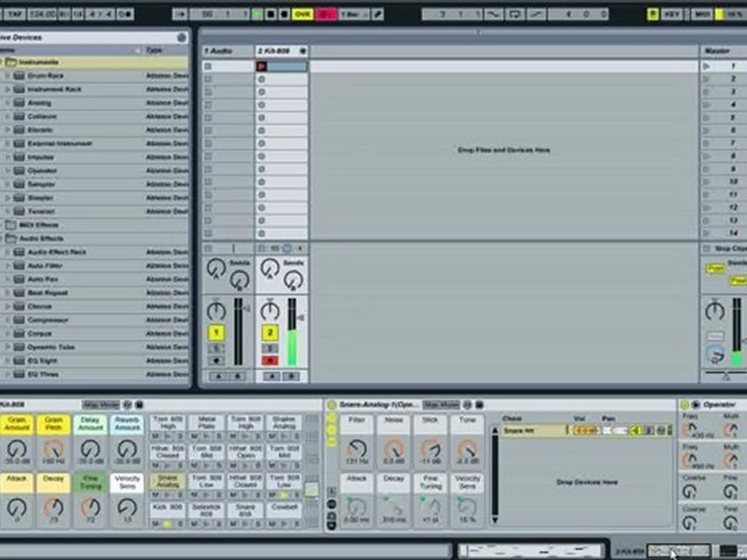Click Send A knob on track 1
The width and height of the screenshot is (747, 560).
216,268
